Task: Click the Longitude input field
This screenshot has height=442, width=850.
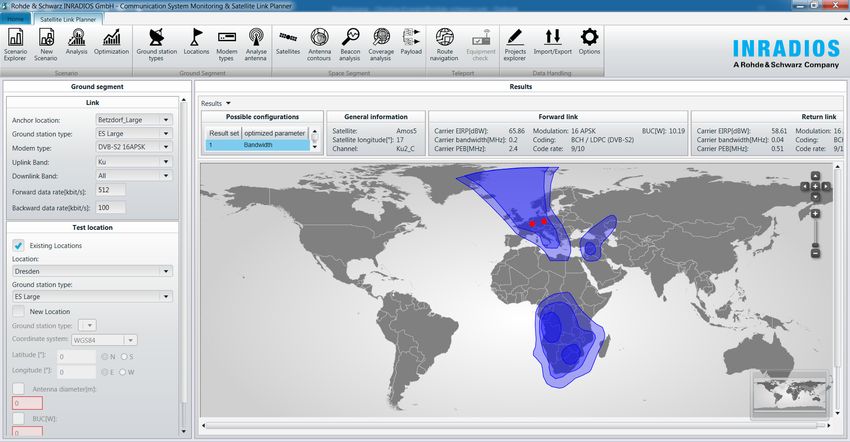Action: [76, 371]
